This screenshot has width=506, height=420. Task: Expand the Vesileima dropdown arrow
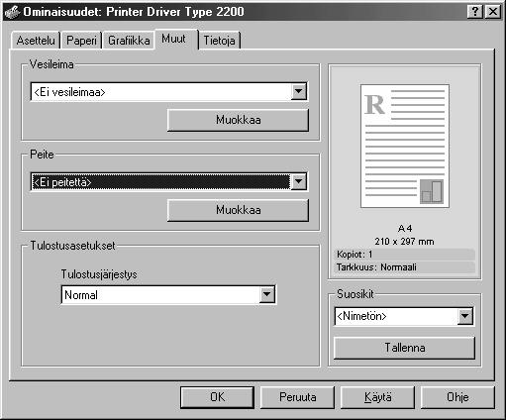pos(299,91)
